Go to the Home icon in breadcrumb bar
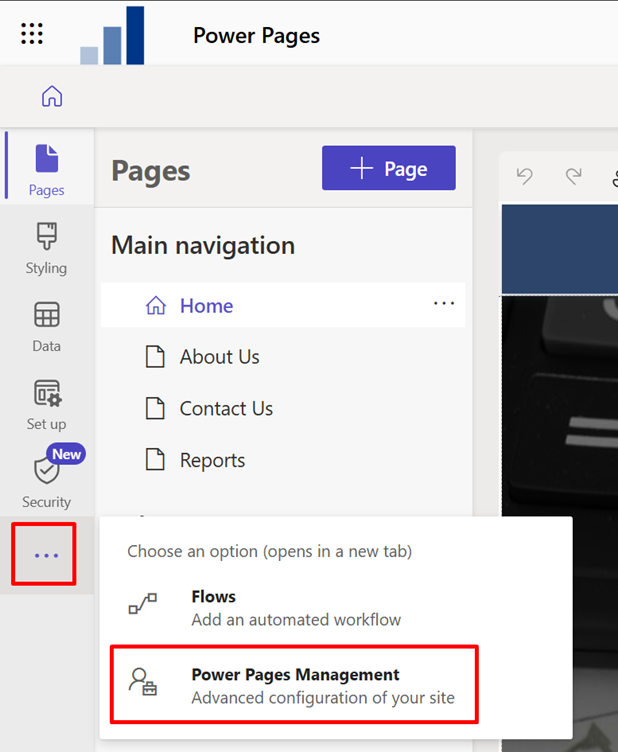Screen dimensions: 618x752 pyautogui.click(x=52, y=96)
